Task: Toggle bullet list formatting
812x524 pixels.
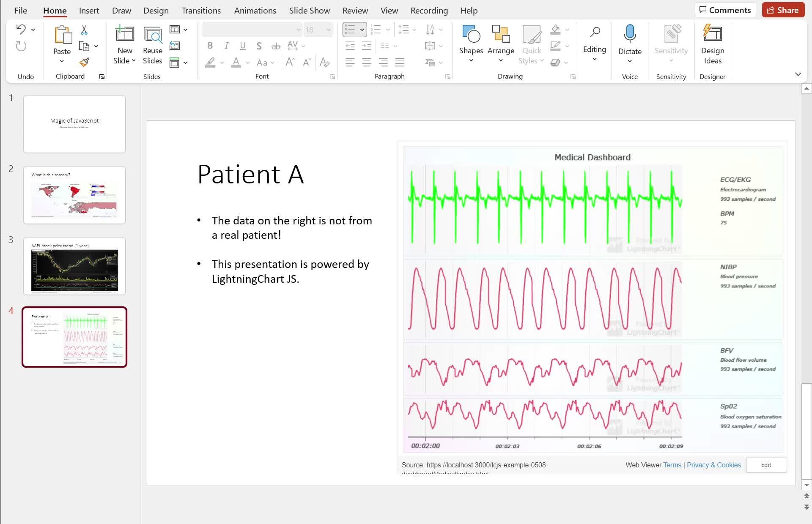Action: [x=350, y=30]
